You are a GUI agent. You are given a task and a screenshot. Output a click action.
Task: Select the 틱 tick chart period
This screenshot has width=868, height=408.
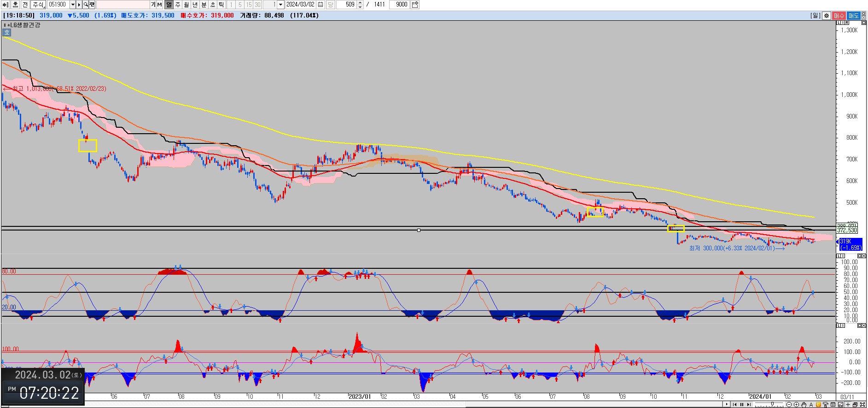221,5
